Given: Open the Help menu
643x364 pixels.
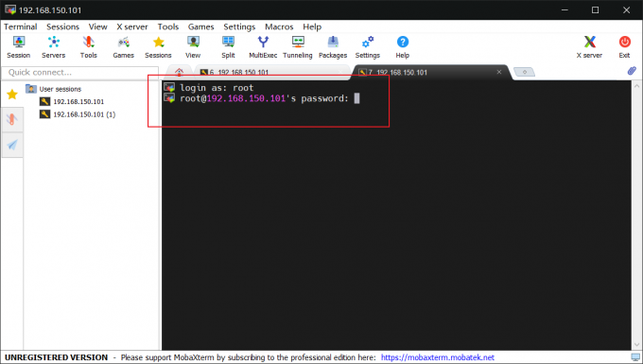Looking at the screenshot, I should coord(312,26).
